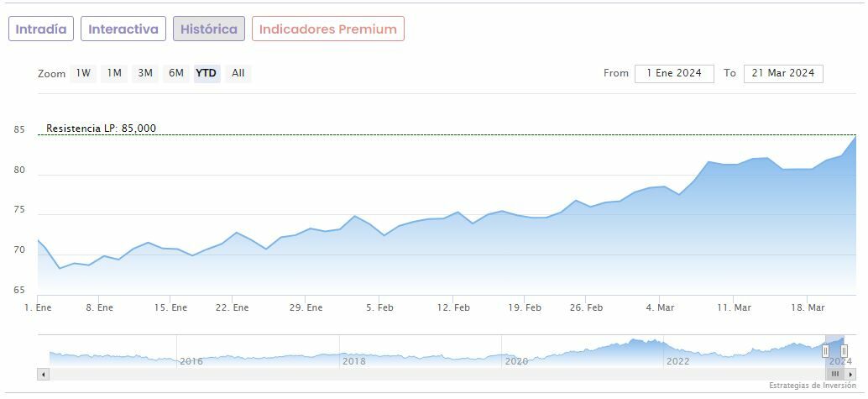Click the right navigator range handle
The height and width of the screenshot is (399, 868).
pyautogui.click(x=844, y=350)
